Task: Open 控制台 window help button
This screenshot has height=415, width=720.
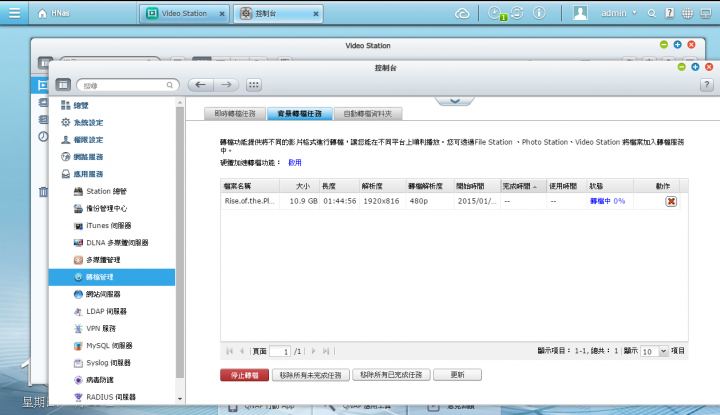Action: click(707, 84)
